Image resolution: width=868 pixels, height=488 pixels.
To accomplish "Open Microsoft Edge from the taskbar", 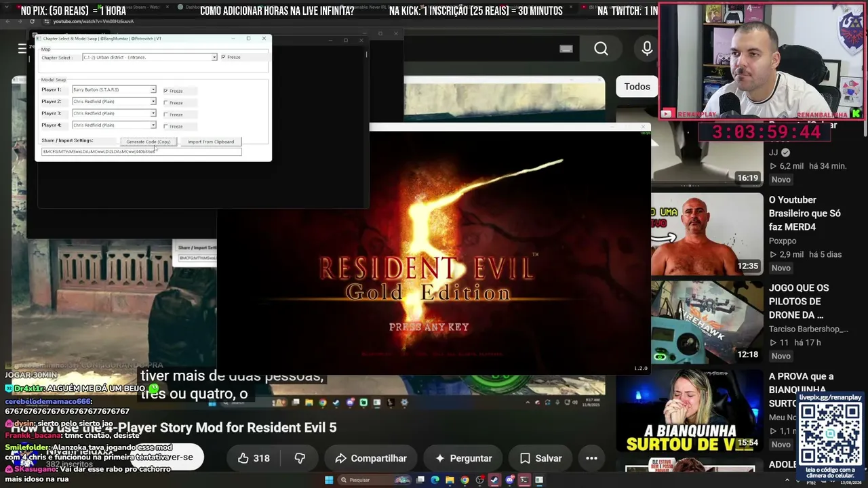I will tap(435, 480).
